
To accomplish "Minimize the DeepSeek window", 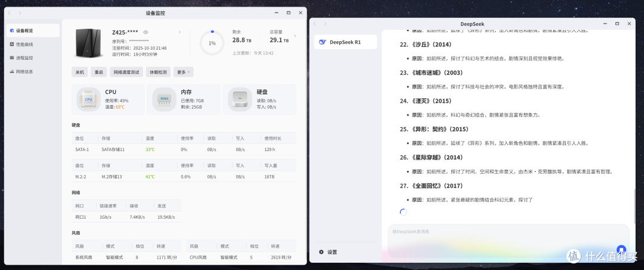I will 605,24.
